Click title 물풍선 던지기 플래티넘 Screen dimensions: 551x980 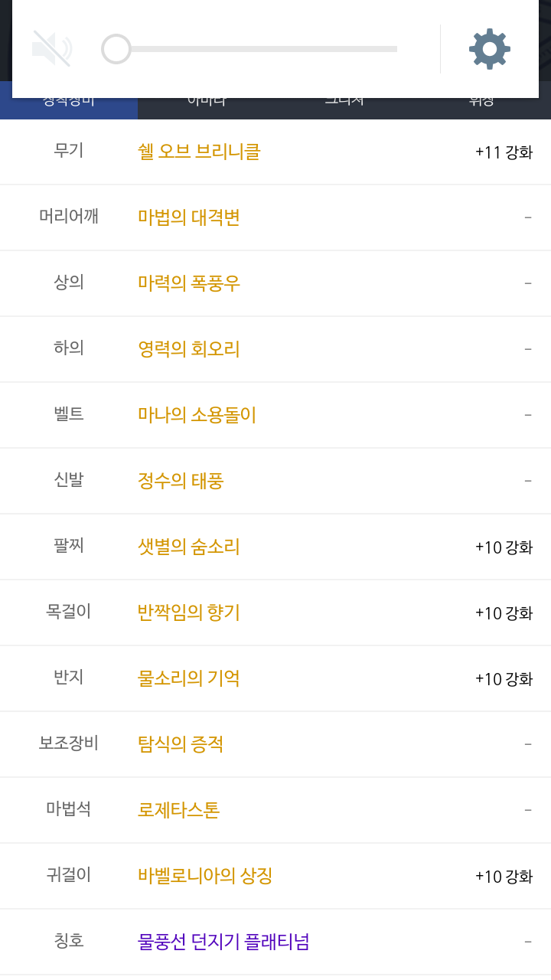tap(223, 942)
